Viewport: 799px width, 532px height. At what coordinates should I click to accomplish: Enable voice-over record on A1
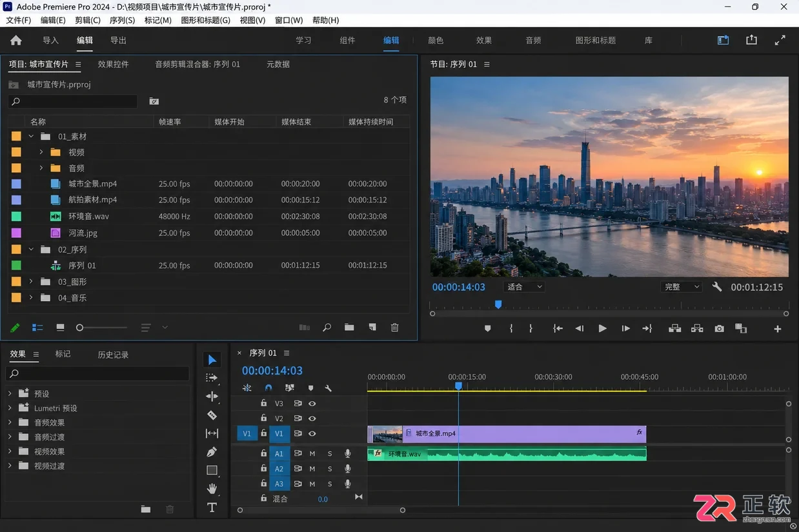point(348,453)
